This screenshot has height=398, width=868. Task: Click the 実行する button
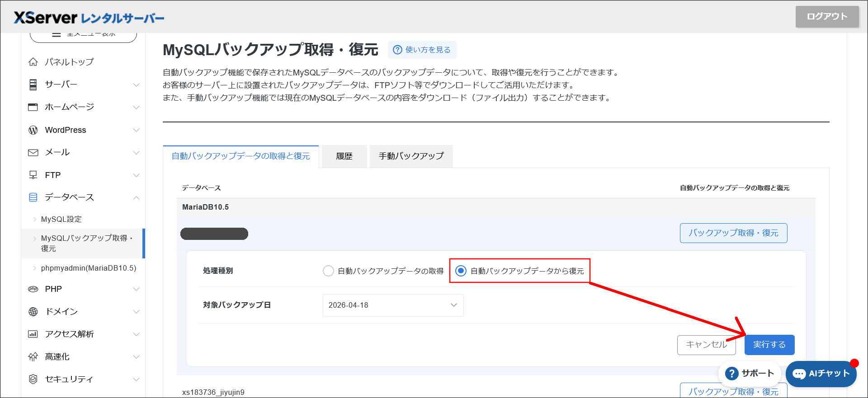click(x=769, y=345)
